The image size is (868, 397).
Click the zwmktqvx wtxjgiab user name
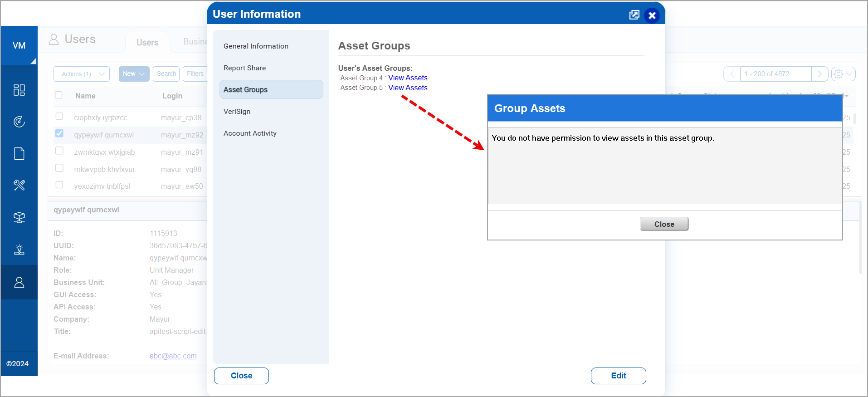click(x=104, y=152)
